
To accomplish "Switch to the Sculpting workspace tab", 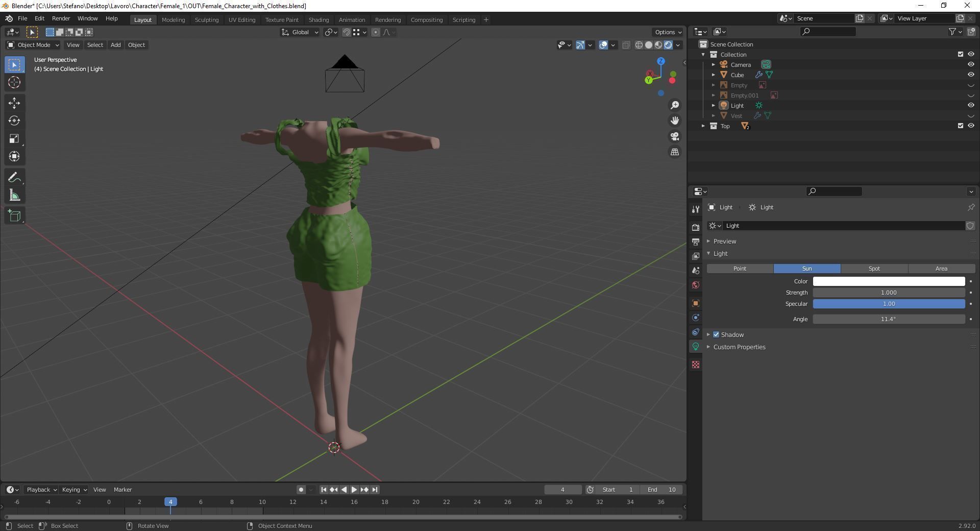I will (x=207, y=20).
